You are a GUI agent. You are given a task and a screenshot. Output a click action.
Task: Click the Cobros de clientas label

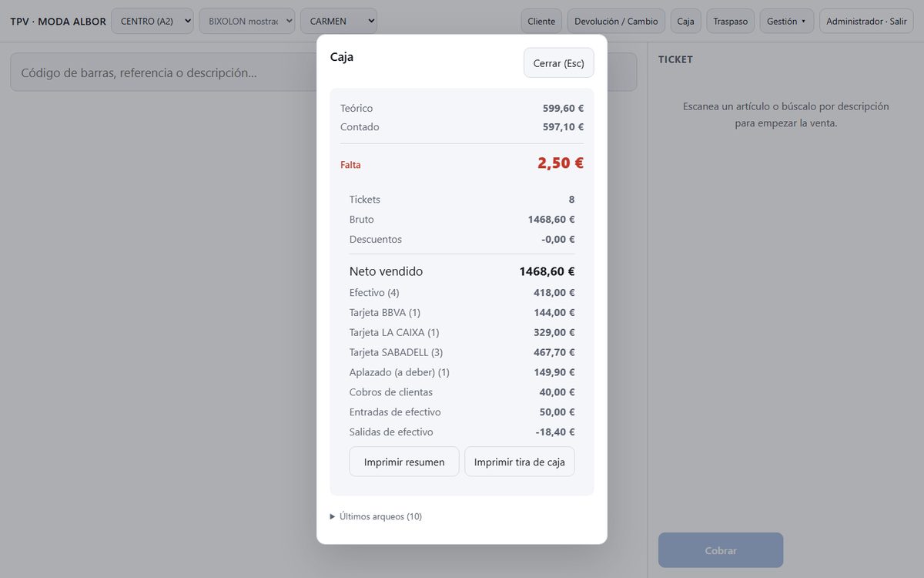pyautogui.click(x=391, y=392)
